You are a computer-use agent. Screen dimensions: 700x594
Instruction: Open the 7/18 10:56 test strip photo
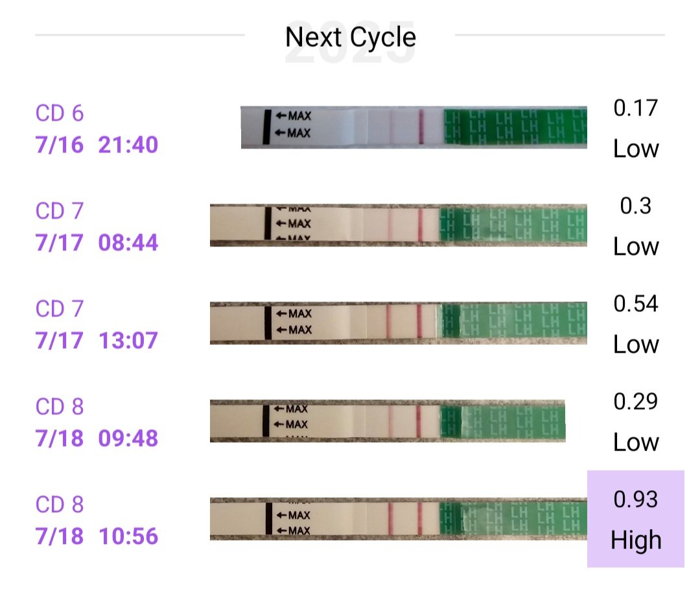(398, 519)
